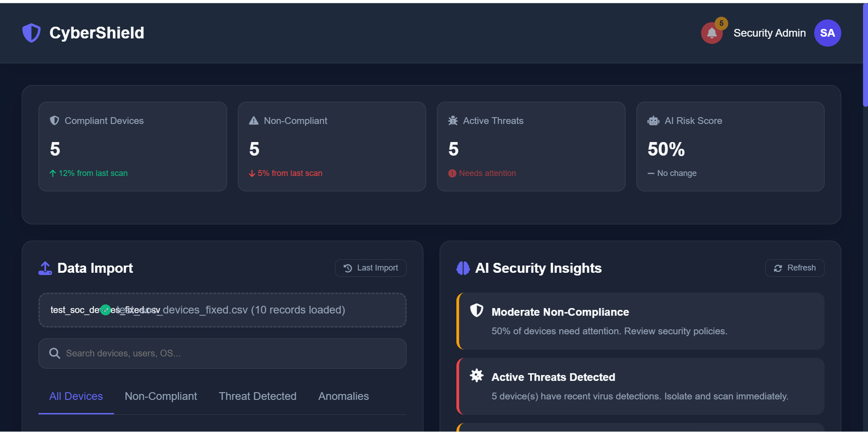Click the Moderate Non-Compliance shield icon

click(477, 310)
